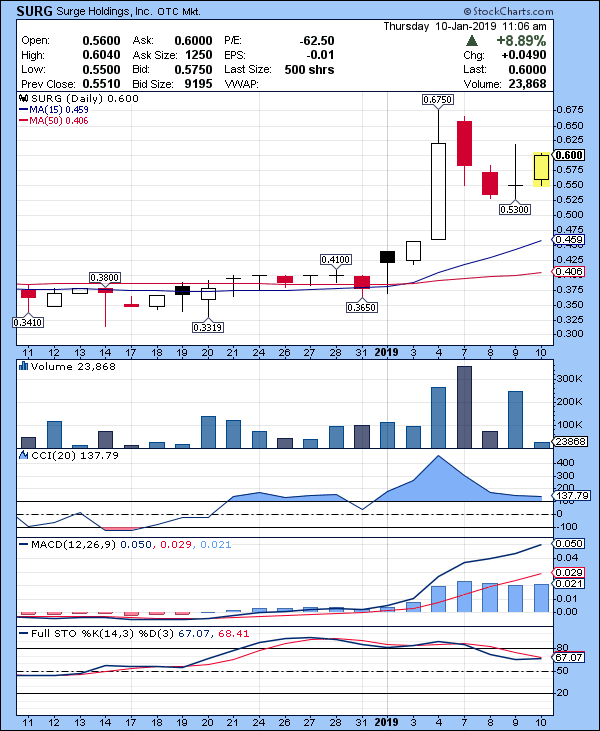
Task: Click the 23868 volume axis tag
Action: [x=570, y=441]
